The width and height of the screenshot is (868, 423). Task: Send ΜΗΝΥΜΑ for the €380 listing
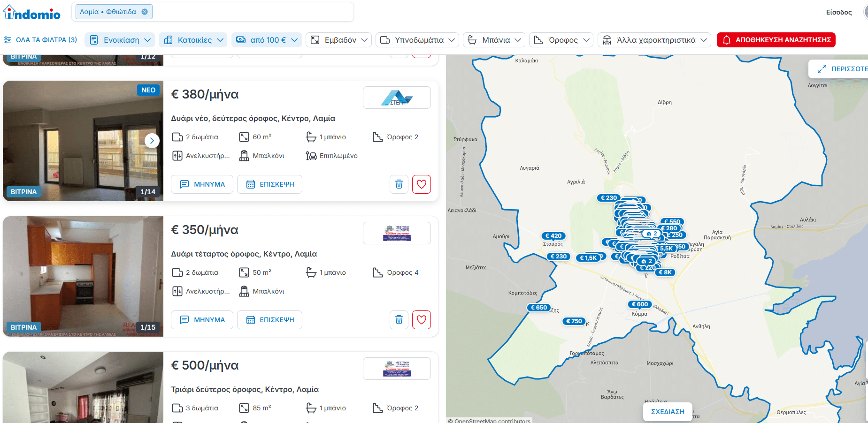[x=202, y=184]
